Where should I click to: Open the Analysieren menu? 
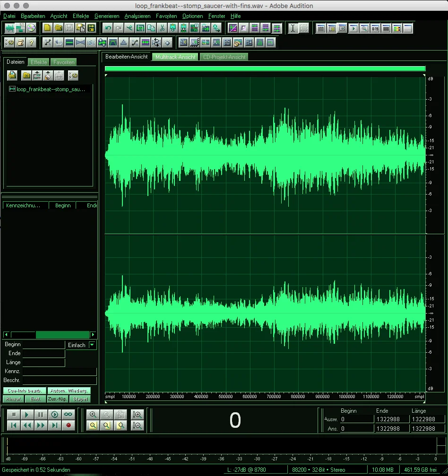click(x=138, y=16)
